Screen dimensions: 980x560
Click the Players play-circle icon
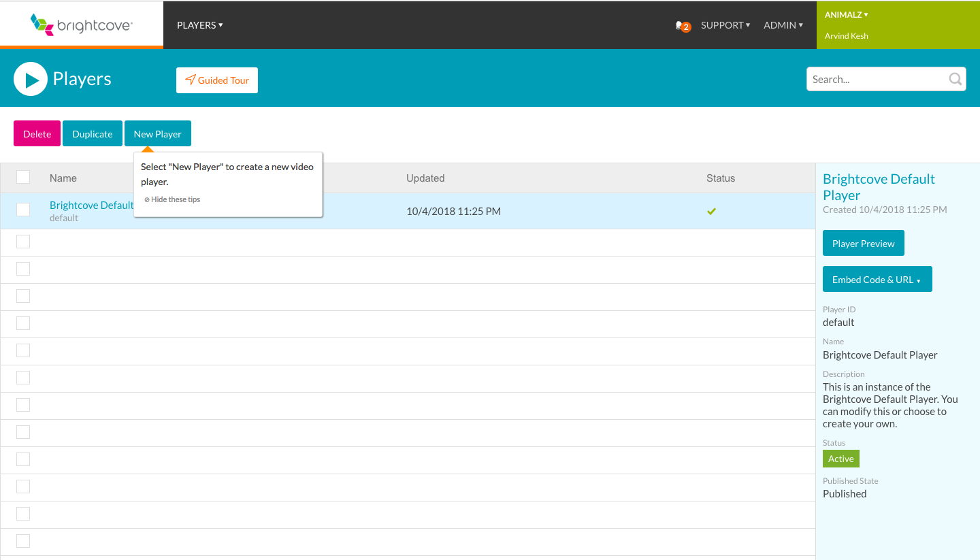[31, 80]
